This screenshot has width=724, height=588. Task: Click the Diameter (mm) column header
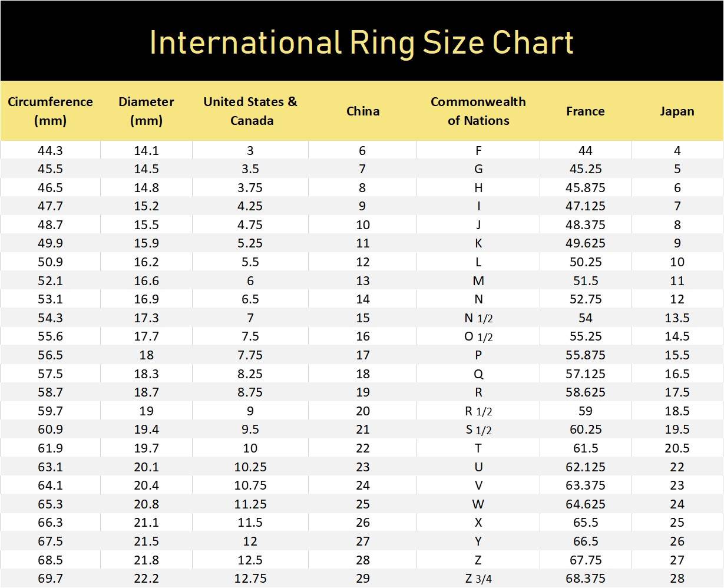[146, 111]
